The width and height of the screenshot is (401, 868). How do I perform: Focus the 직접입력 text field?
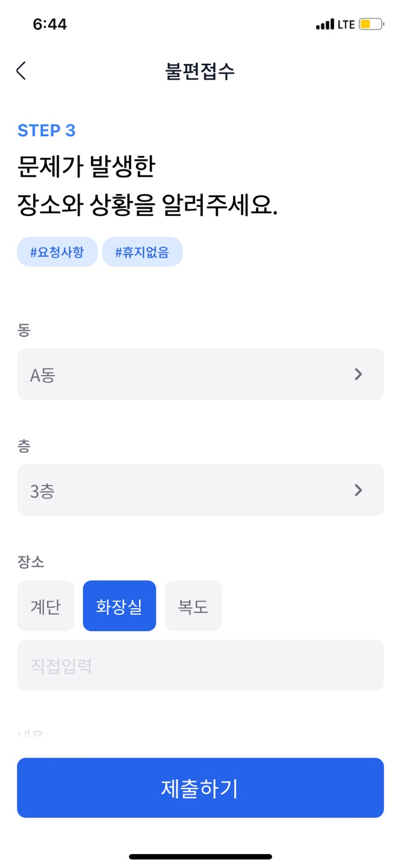coord(200,665)
